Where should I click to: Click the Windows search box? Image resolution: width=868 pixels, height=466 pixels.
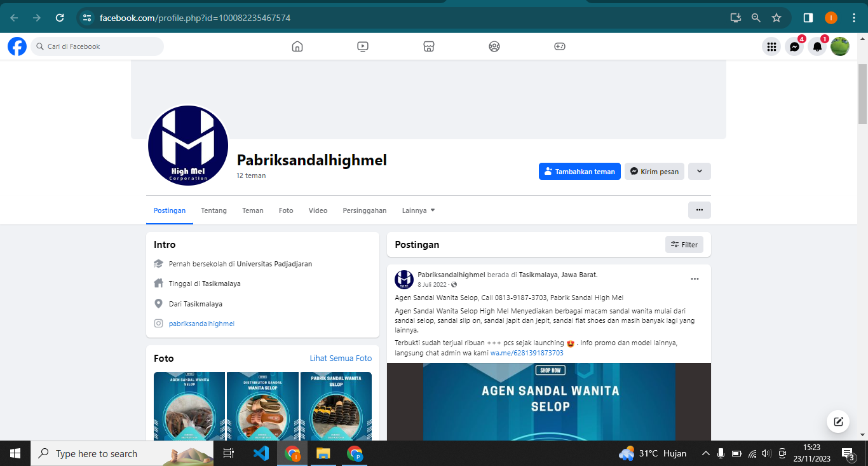[x=122, y=454]
